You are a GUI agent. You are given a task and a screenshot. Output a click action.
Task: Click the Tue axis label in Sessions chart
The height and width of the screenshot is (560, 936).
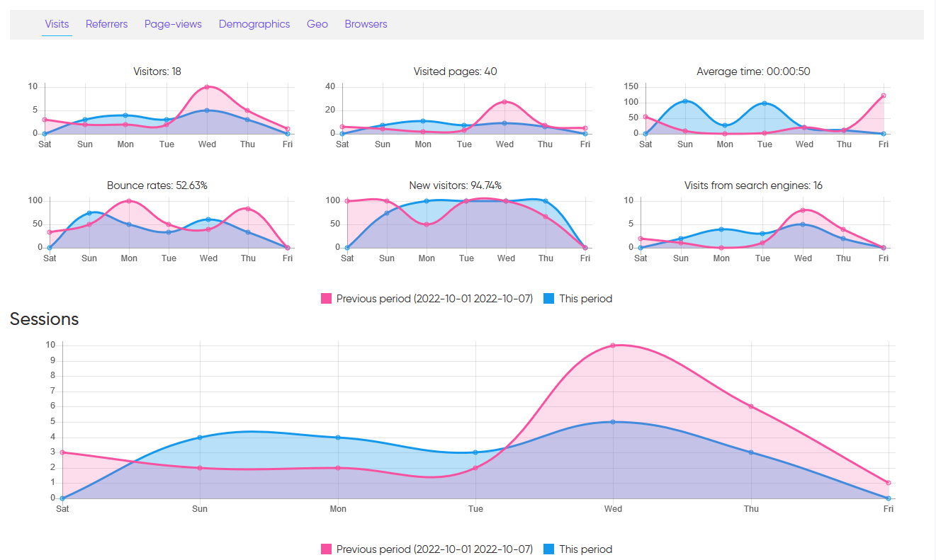click(475, 509)
